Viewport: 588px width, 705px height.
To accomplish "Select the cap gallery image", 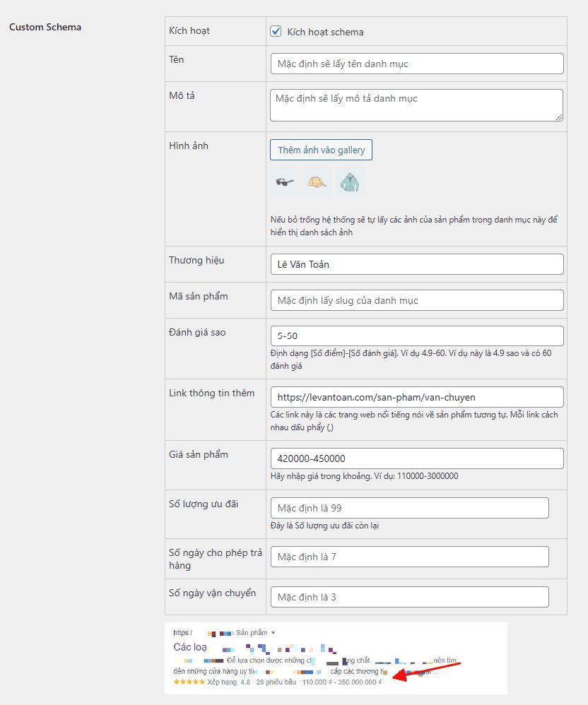I will 317,183.
